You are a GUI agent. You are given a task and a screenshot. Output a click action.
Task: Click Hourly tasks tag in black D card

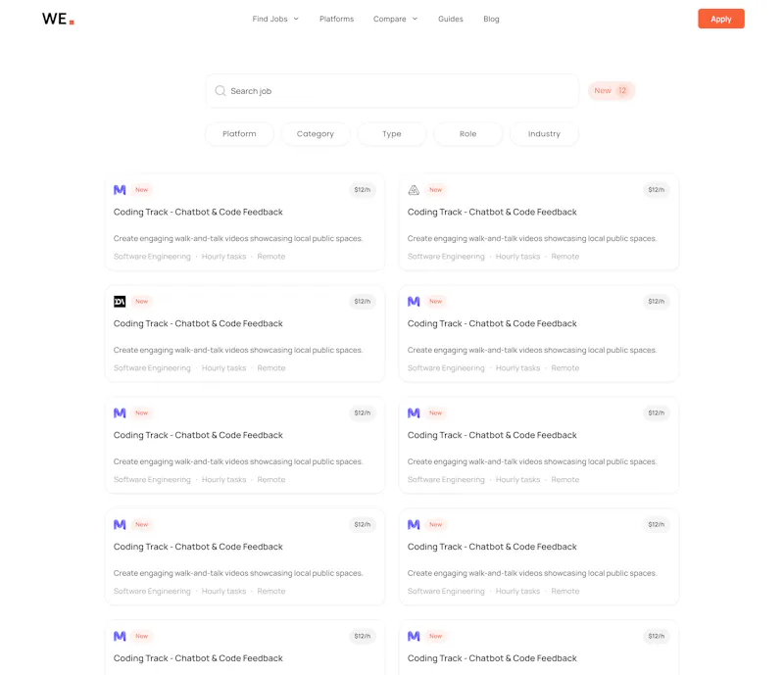224,368
